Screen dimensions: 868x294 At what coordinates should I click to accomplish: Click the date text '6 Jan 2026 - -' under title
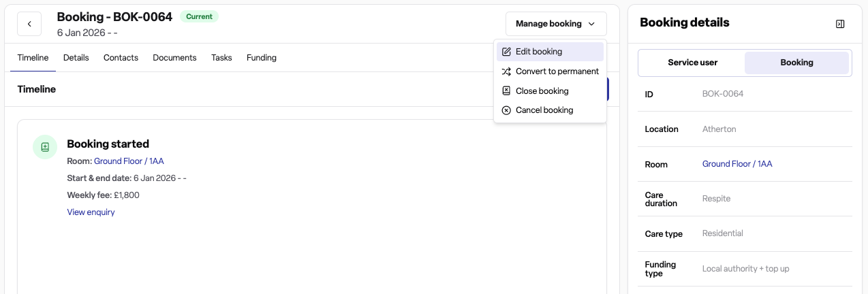point(87,33)
